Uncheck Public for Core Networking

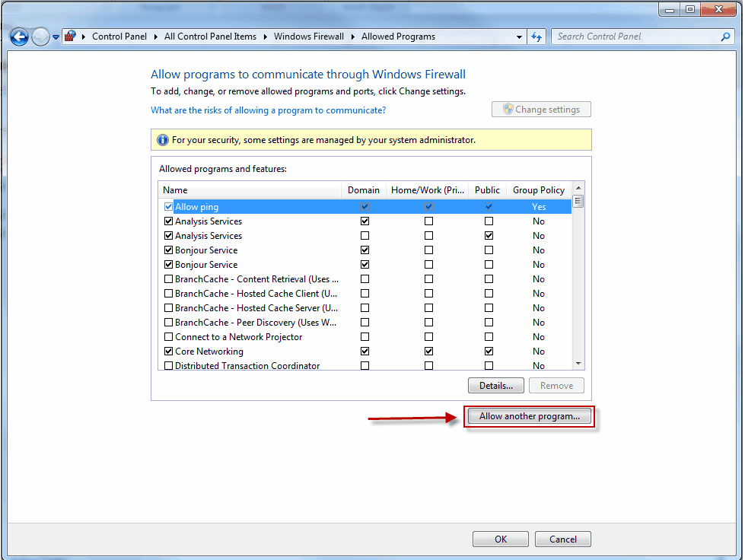(x=489, y=352)
